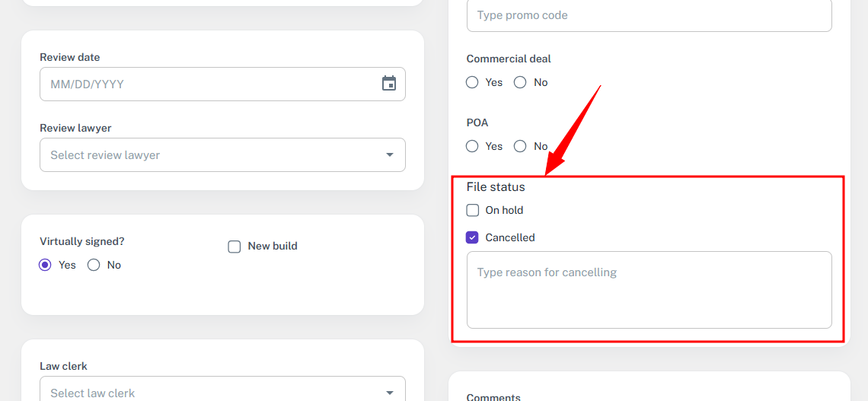
Task: Click the Type promo code field
Action: [x=649, y=15]
